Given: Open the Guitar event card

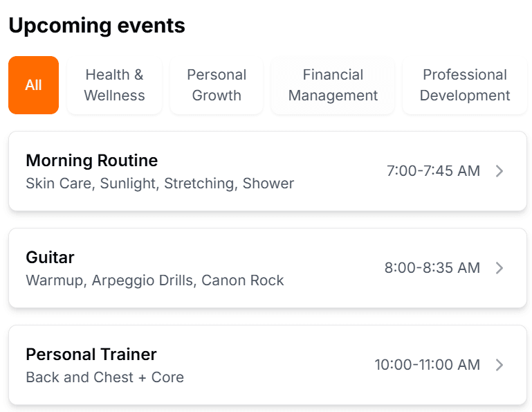Looking at the screenshot, I should pos(267,268).
